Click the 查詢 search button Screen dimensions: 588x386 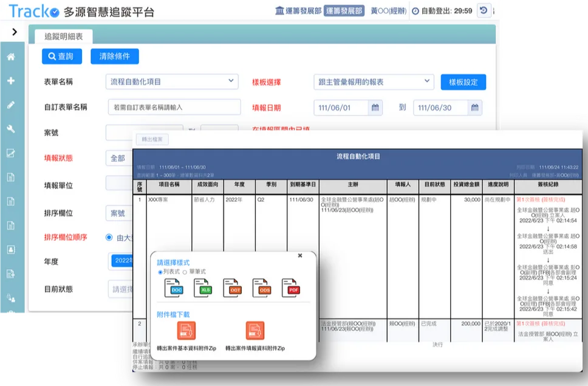coord(62,57)
